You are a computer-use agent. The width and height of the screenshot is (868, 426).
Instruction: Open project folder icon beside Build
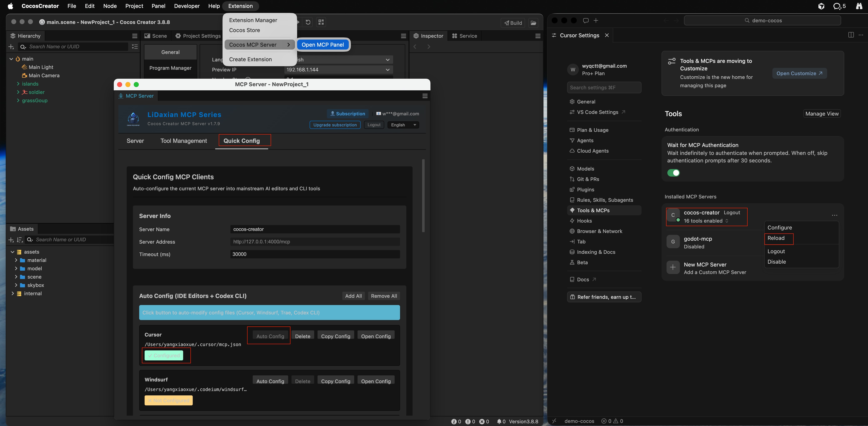click(x=533, y=23)
